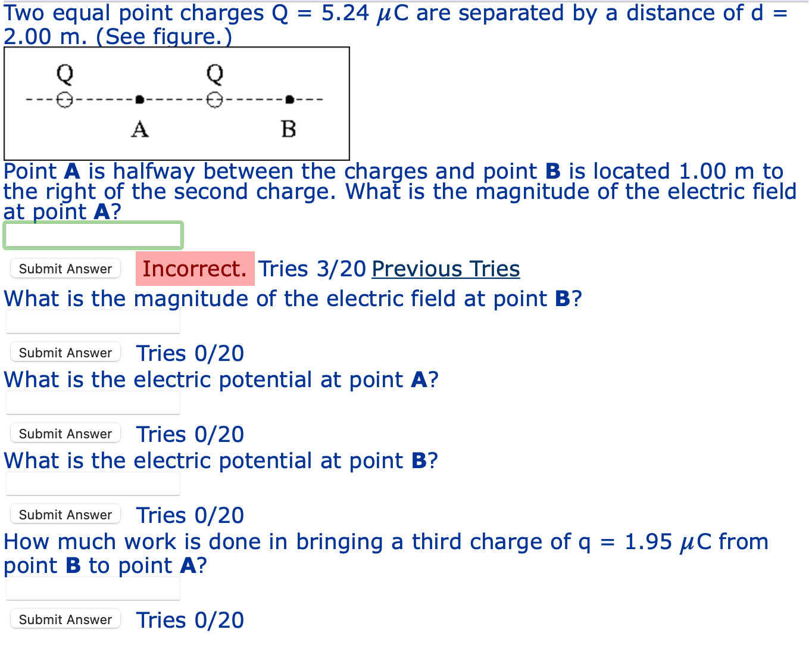The image size is (812, 648).
Task: Click point A label in the figure
Action: click(x=139, y=129)
